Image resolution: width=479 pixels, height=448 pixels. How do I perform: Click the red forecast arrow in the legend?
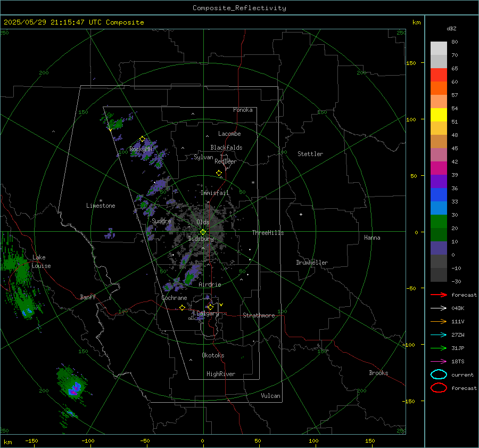(439, 295)
